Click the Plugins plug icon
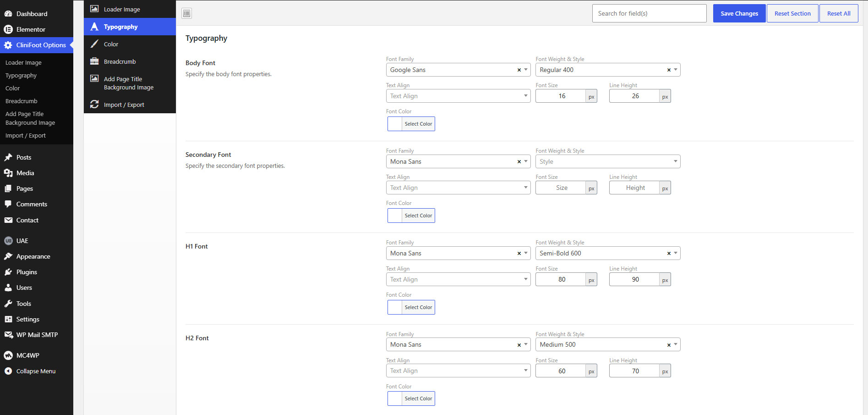Viewport: 868px width, 415px height. click(8, 272)
